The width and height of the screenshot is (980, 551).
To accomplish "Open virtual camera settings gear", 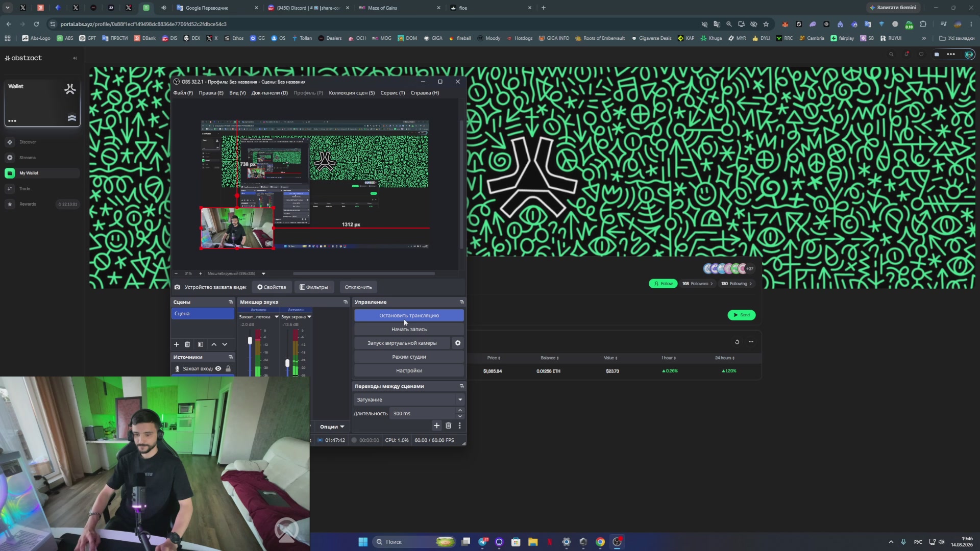I will pyautogui.click(x=458, y=343).
